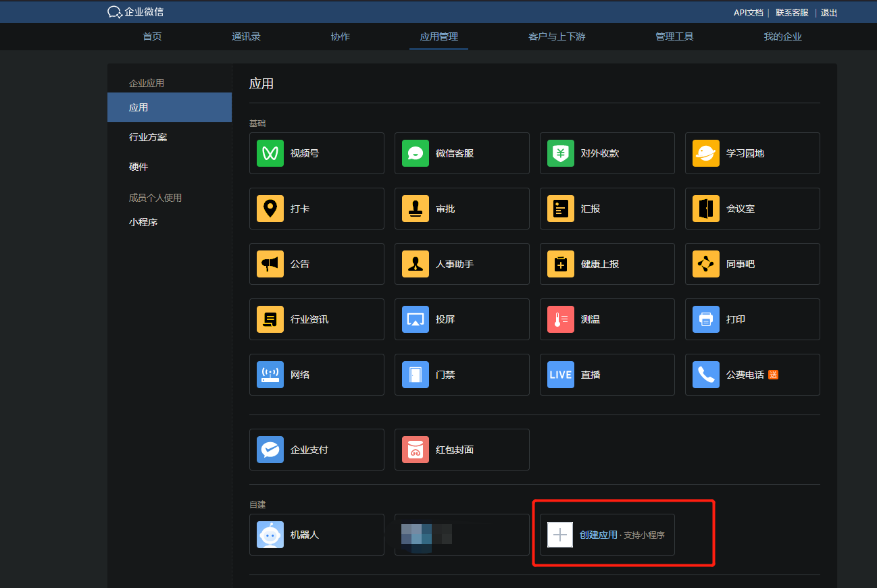Open the 审批 stamp icon
This screenshot has width=877, height=588.
pyautogui.click(x=416, y=209)
